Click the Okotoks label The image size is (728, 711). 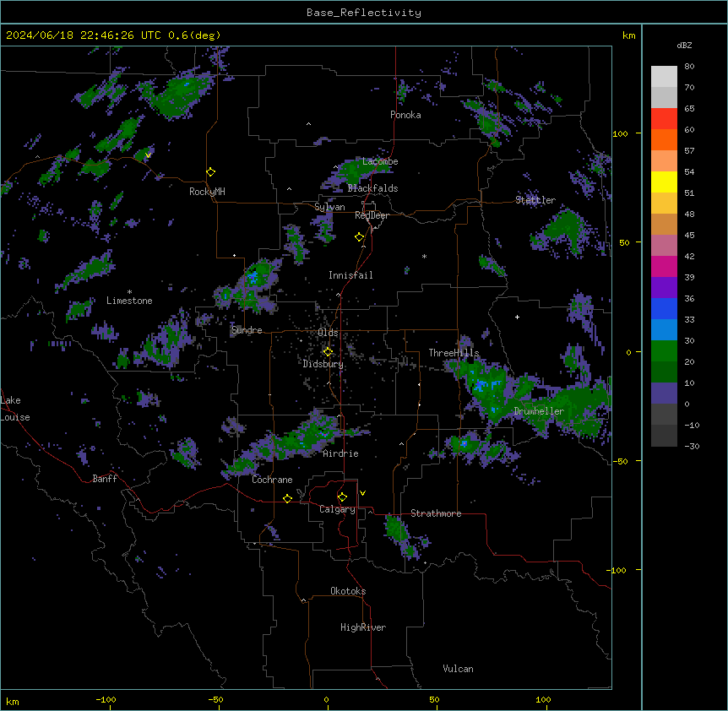[348, 591]
